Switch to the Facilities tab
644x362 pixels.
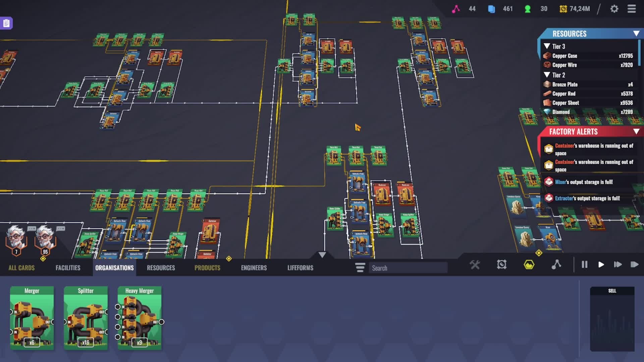click(68, 268)
